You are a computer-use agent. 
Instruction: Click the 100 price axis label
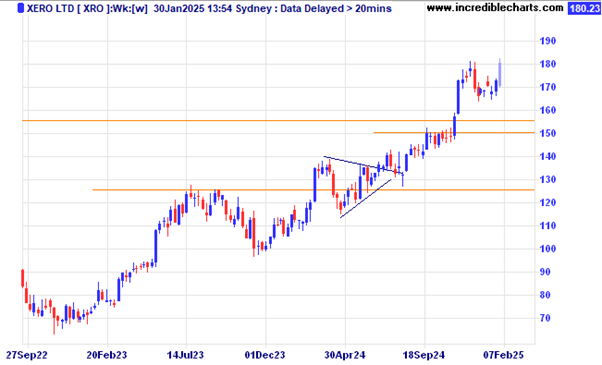(547, 249)
